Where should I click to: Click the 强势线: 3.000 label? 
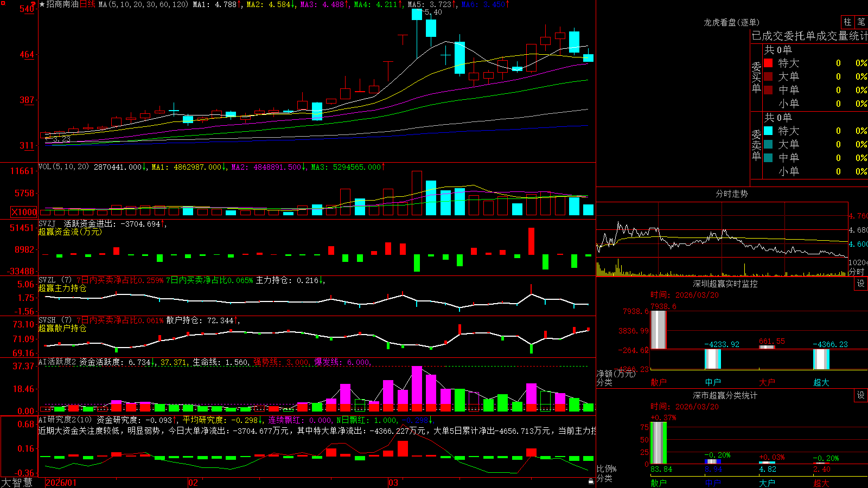pos(282,362)
